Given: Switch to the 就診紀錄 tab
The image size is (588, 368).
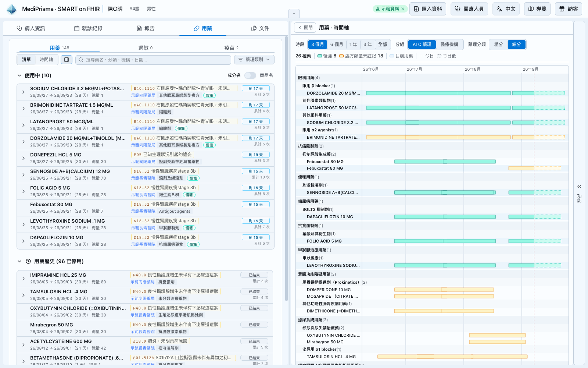Looking at the screenshot, I should (88, 28).
